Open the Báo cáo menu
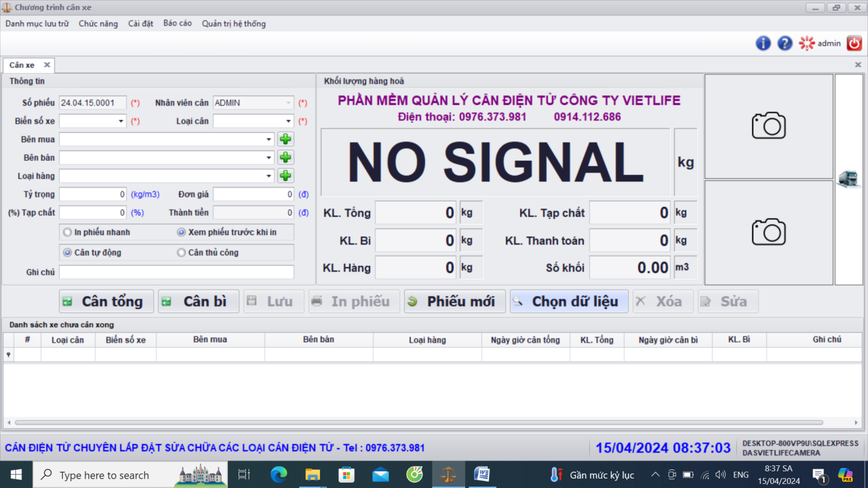This screenshot has width=868, height=488. [177, 24]
